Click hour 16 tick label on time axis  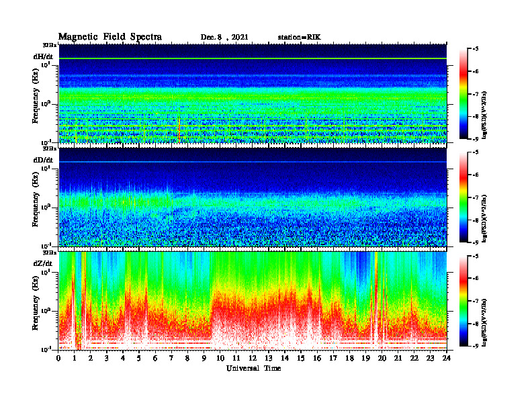pyautogui.click(x=317, y=358)
